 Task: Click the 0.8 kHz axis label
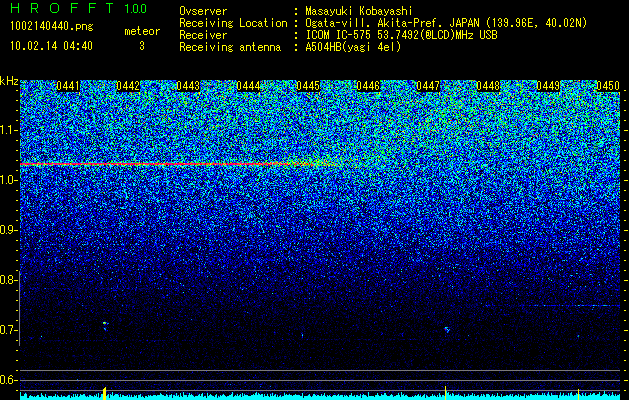(7, 280)
